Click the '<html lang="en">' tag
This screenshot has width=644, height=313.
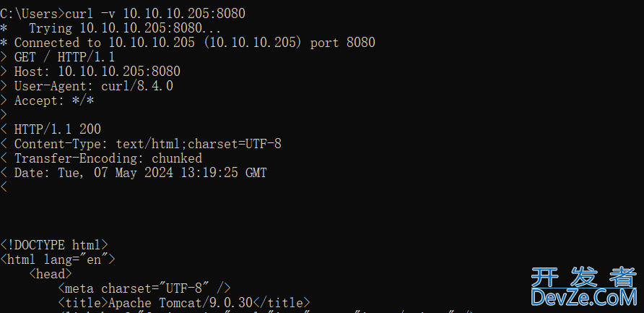coord(58,260)
